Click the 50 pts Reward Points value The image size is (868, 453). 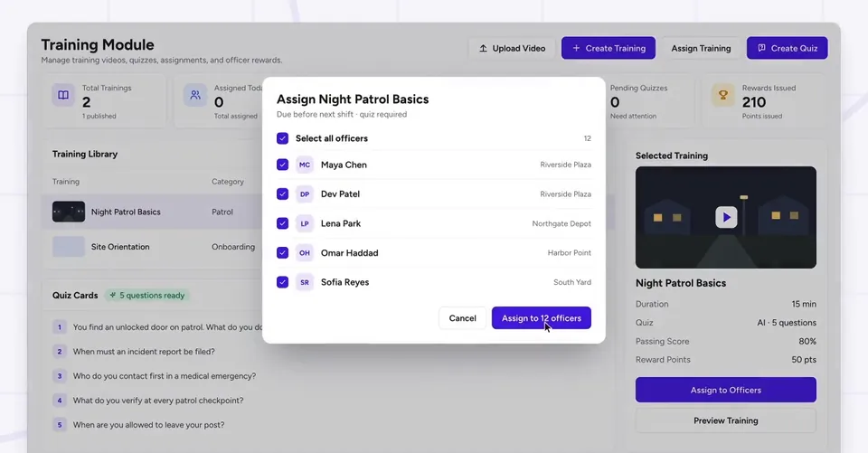coord(804,359)
